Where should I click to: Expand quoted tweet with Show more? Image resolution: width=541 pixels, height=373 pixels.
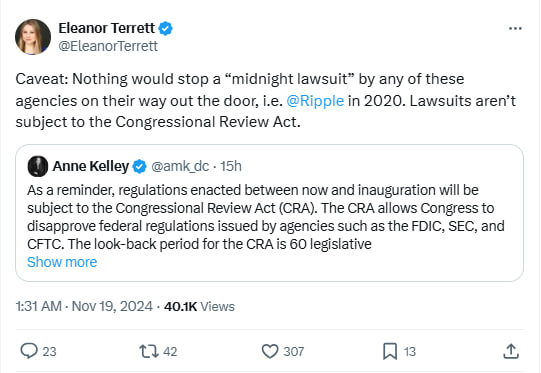click(62, 262)
